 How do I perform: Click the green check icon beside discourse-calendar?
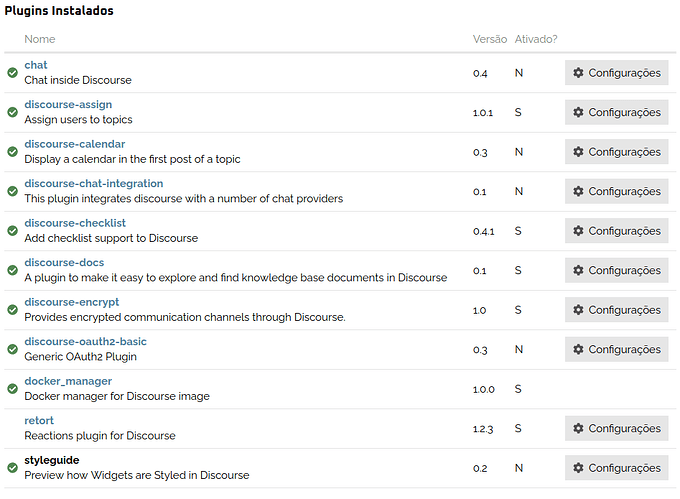pyautogui.click(x=13, y=151)
